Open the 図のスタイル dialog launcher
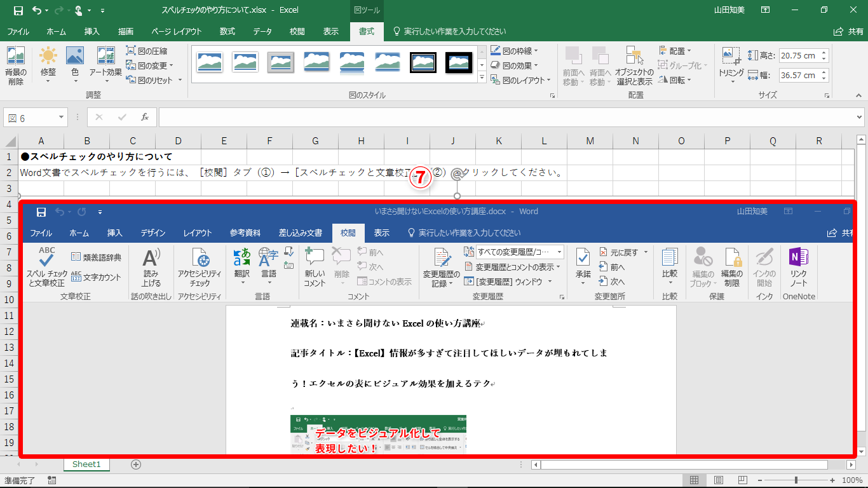868x488 pixels. tap(552, 95)
